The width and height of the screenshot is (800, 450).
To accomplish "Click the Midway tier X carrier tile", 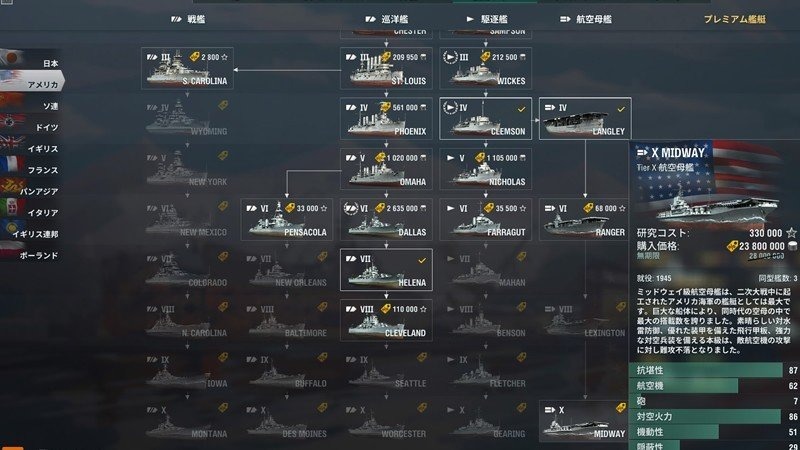I will 585,421.
